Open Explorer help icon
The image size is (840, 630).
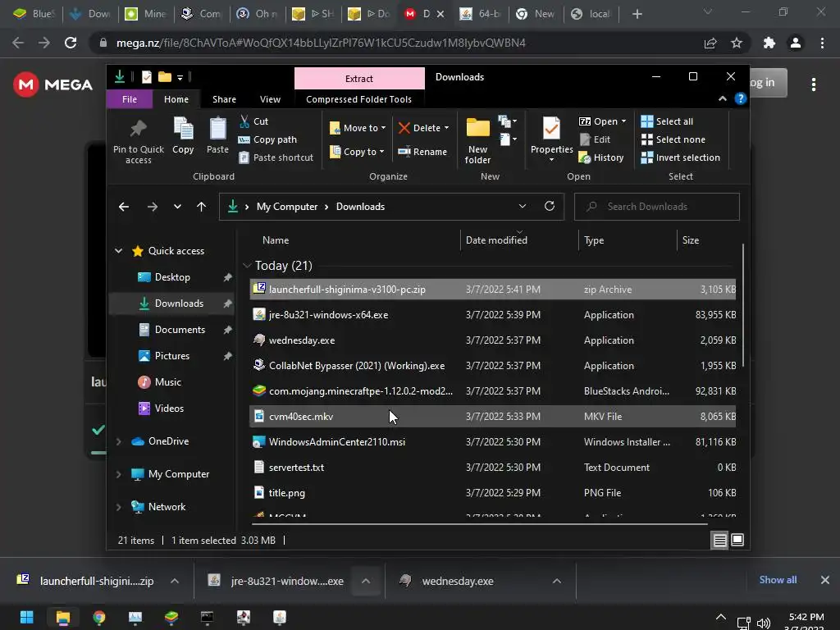[x=741, y=98]
